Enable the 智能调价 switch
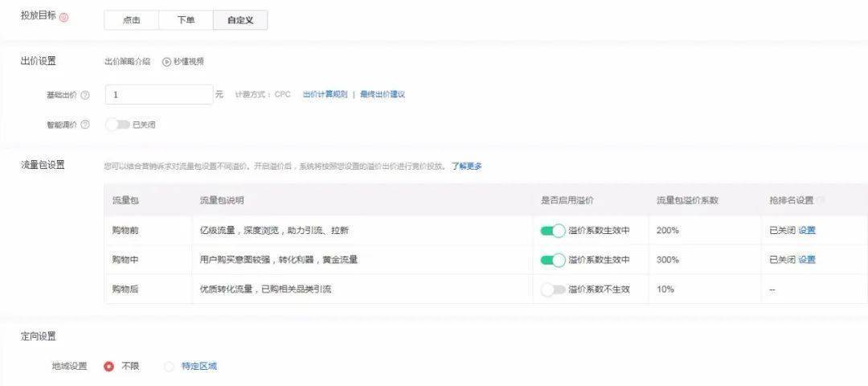The height and width of the screenshot is (386, 868). coord(117,125)
